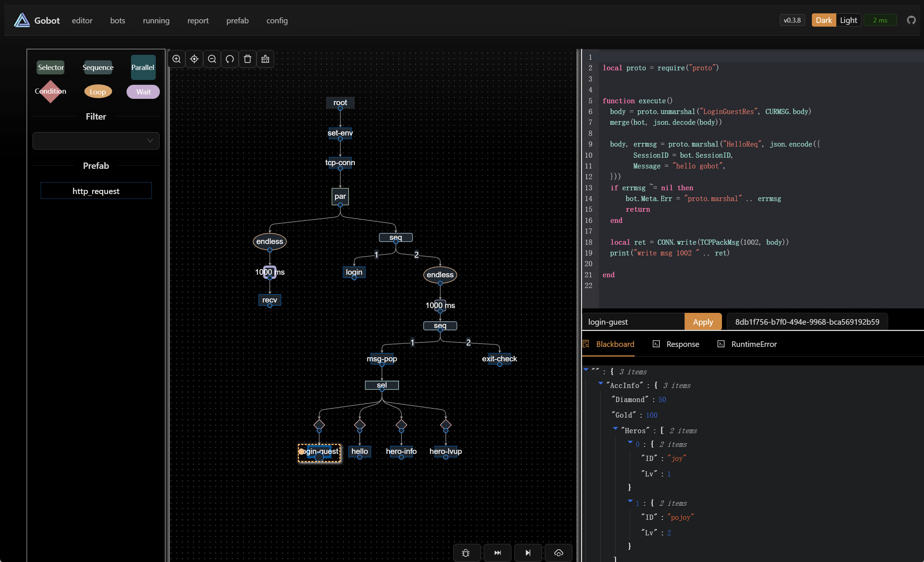
Task: Click the cloud upload icon
Action: pos(558,553)
